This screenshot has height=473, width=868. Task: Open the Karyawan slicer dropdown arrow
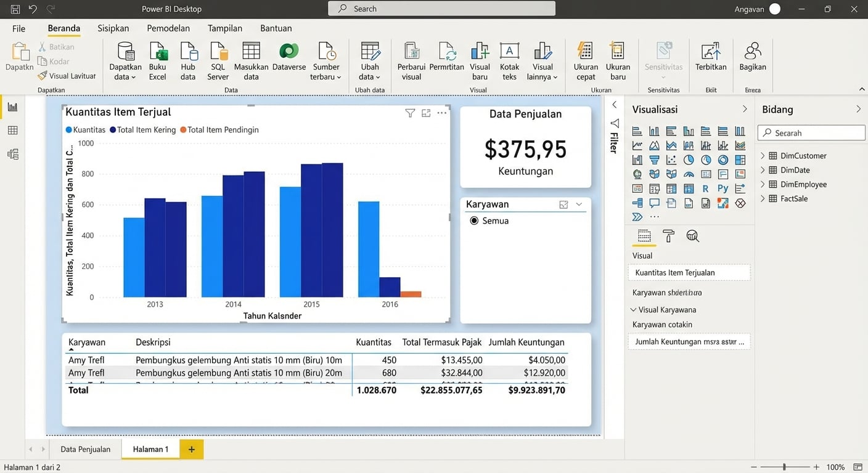[x=579, y=204]
